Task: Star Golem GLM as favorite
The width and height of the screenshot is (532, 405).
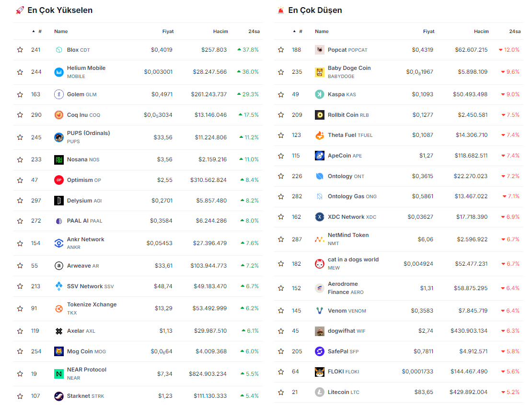Action: (x=20, y=95)
